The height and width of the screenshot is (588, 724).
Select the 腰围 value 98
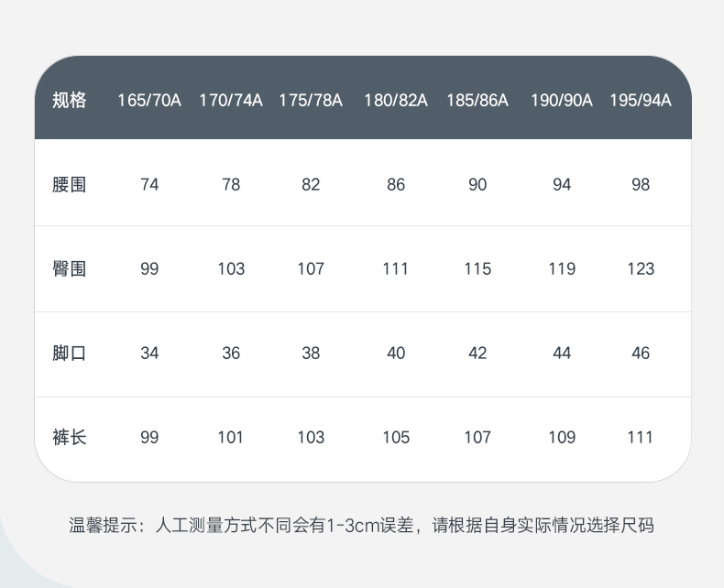641,184
